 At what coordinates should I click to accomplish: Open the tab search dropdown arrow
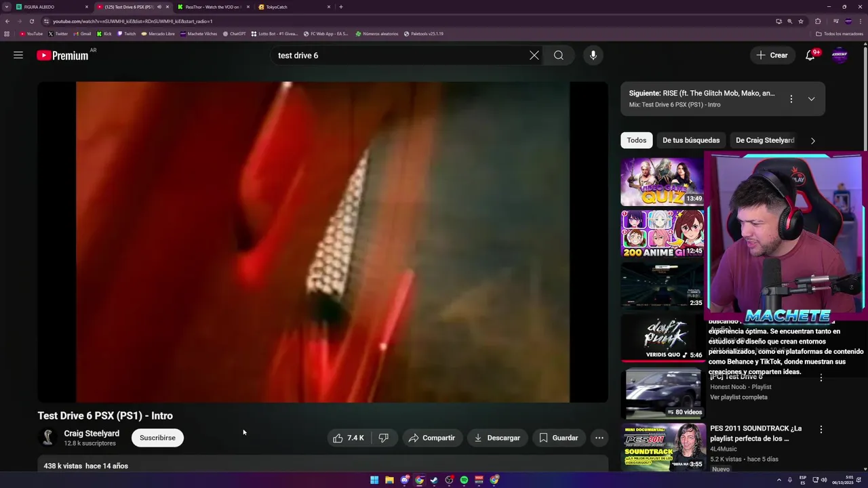7,7
